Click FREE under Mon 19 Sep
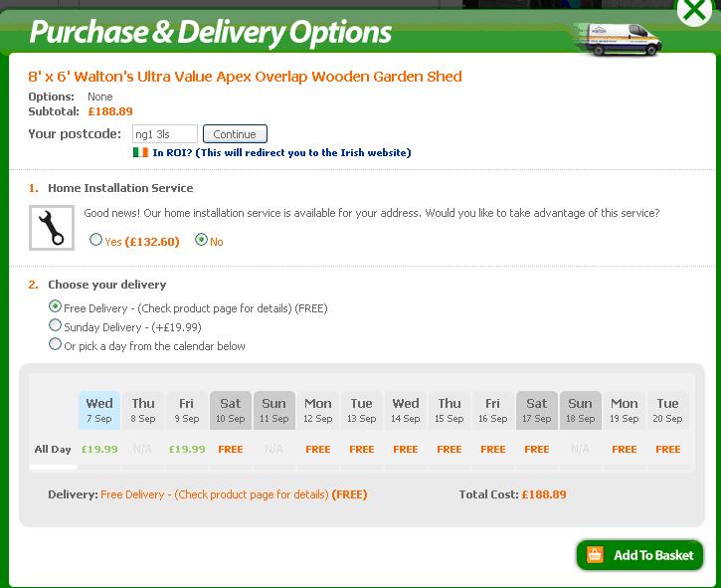Viewport: 721px width, 588px height. coord(624,449)
